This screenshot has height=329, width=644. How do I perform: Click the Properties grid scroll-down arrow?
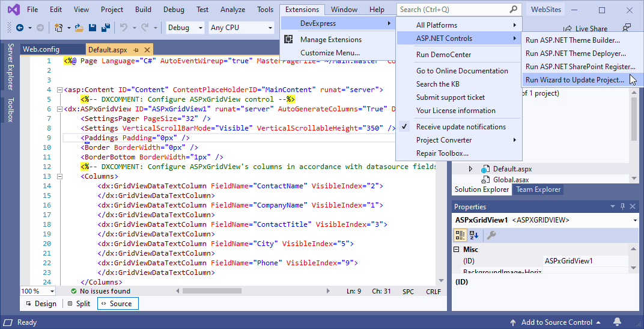tap(634, 268)
